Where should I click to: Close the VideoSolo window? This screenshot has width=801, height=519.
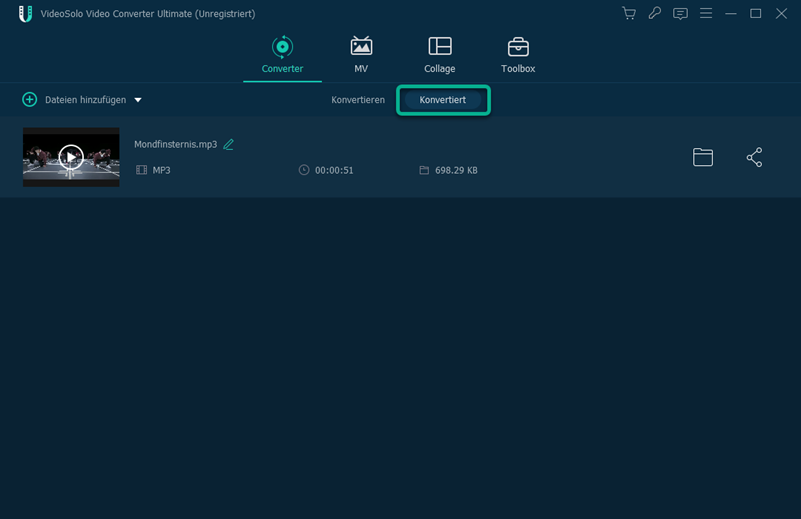781,14
